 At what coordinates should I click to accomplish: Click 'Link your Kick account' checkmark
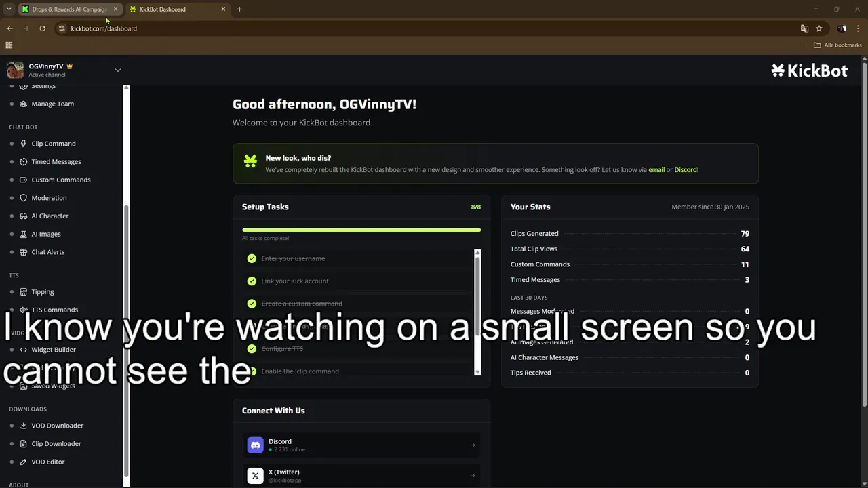click(252, 281)
